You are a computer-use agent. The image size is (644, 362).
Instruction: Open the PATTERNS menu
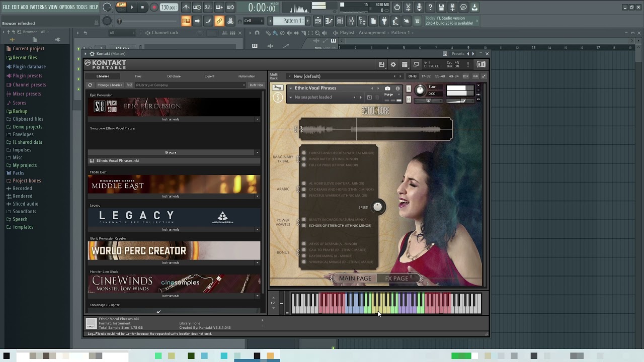point(38,7)
